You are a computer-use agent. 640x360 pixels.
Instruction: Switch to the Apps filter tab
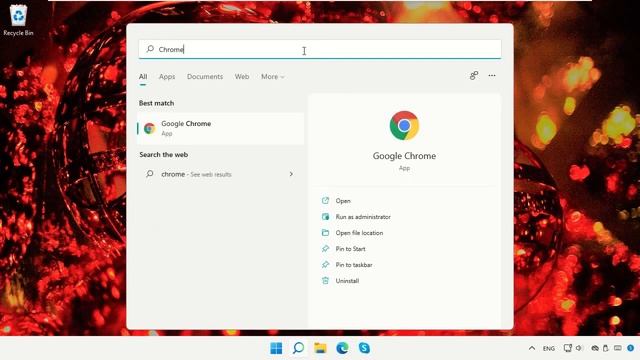(167, 77)
